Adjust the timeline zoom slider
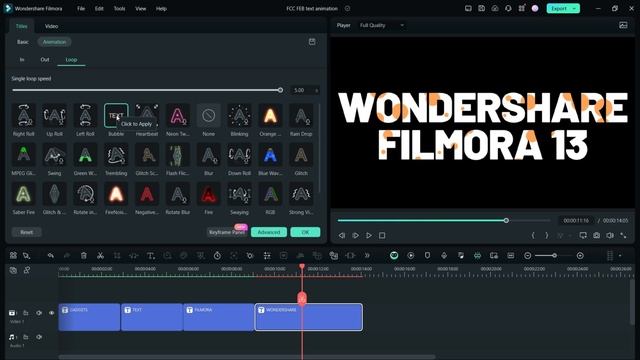This screenshot has height=360, width=640. [x=555, y=256]
